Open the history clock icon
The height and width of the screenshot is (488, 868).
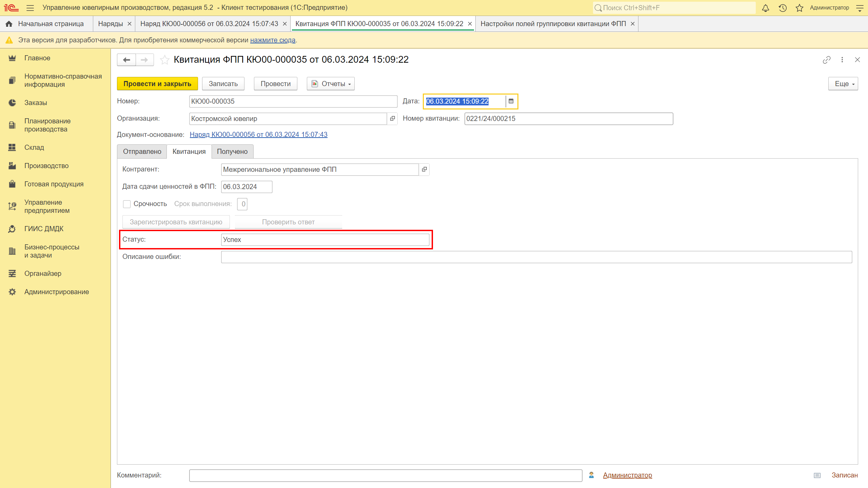[783, 8]
